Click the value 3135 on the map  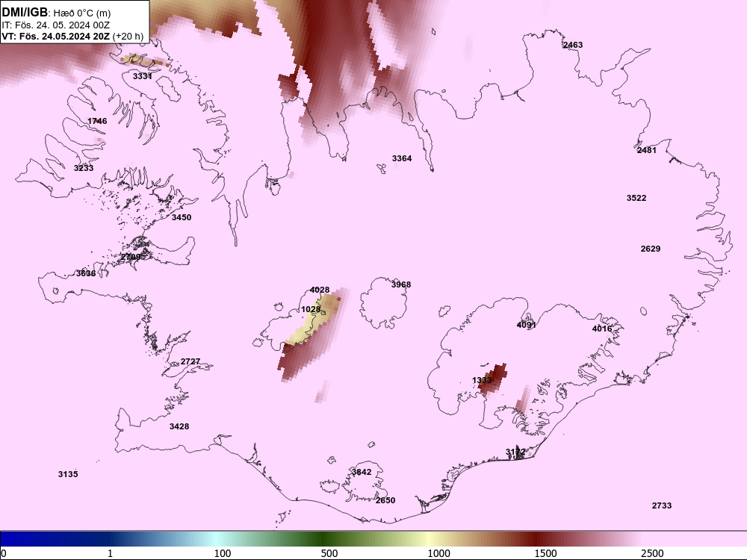pyautogui.click(x=68, y=474)
